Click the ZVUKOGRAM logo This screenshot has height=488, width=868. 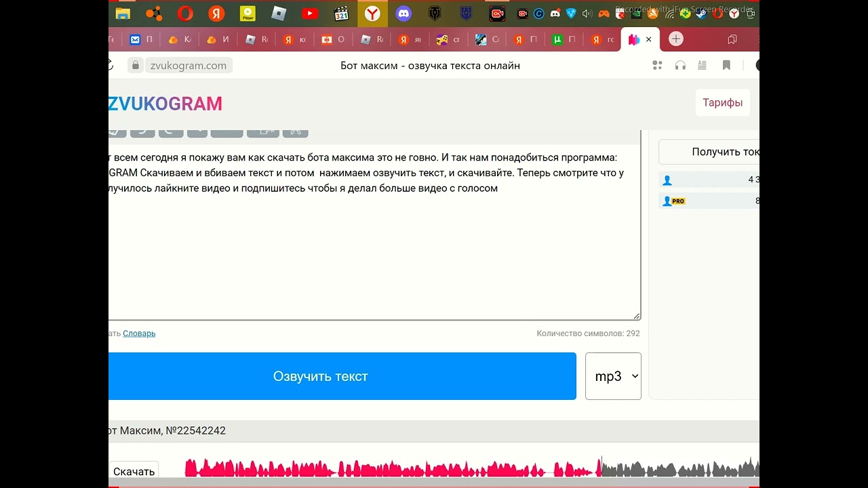pos(165,104)
